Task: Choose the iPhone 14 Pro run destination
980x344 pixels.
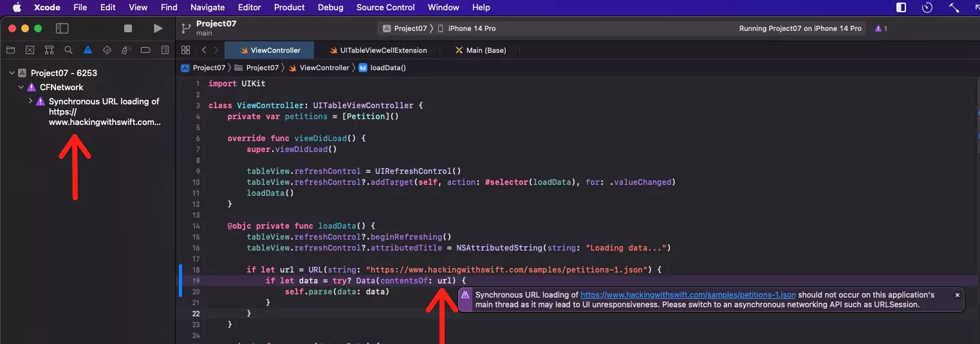Action: (x=467, y=28)
